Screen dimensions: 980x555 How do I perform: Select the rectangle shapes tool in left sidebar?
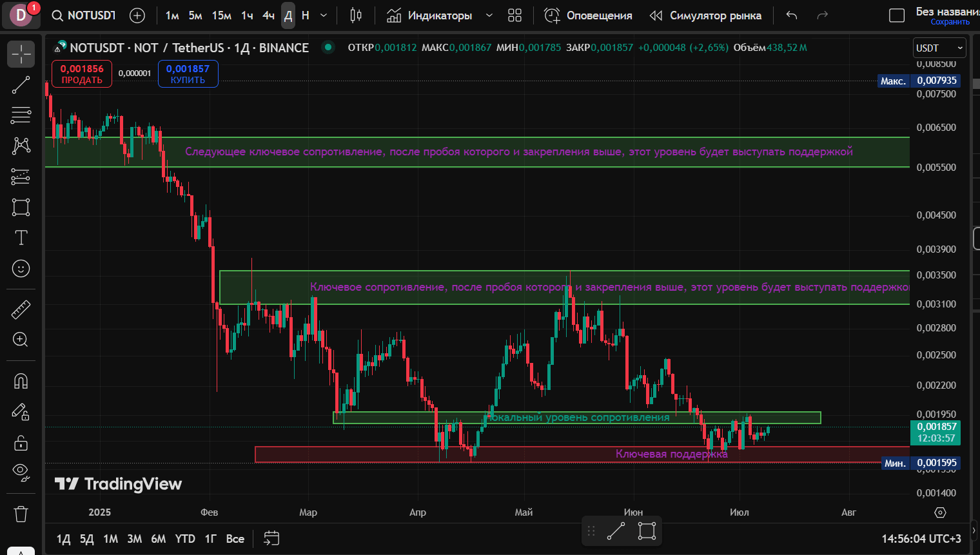point(21,207)
